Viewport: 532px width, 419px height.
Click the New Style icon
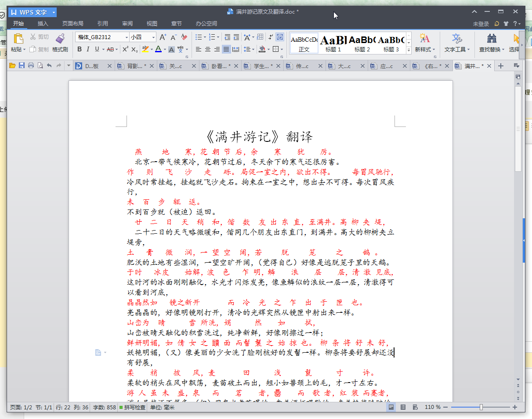pos(424,39)
